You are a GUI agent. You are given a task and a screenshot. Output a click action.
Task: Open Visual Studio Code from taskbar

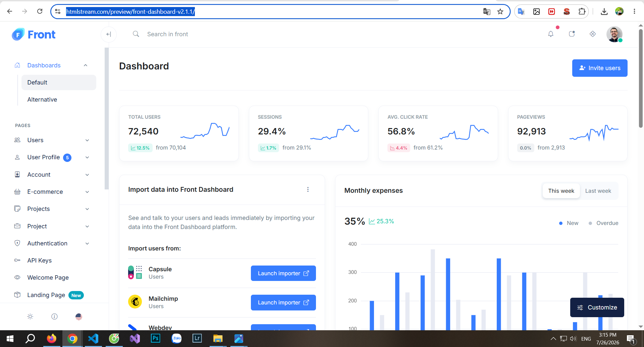(93, 339)
